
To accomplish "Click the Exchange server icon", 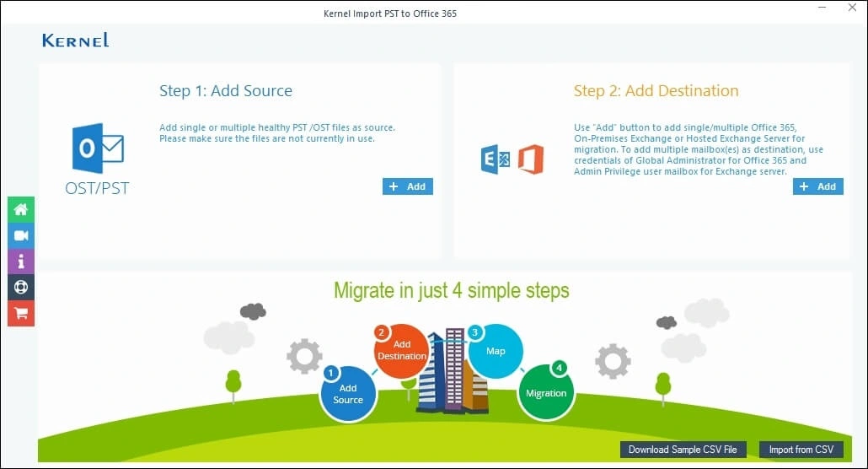I will coord(495,159).
